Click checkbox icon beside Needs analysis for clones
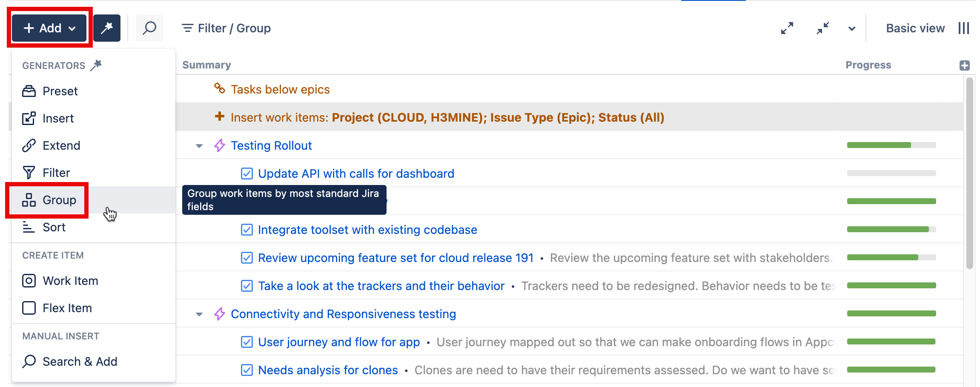 [247, 370]
